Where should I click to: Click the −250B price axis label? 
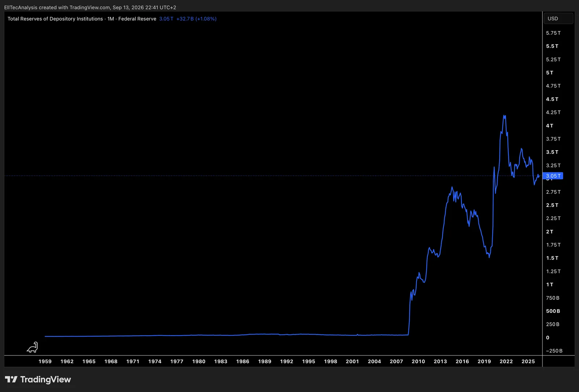(554, 351)
